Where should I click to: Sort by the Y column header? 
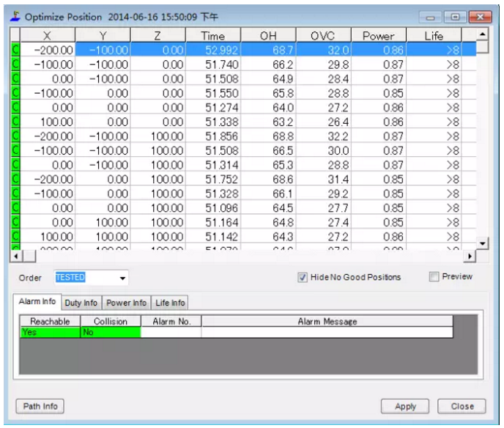103,35
